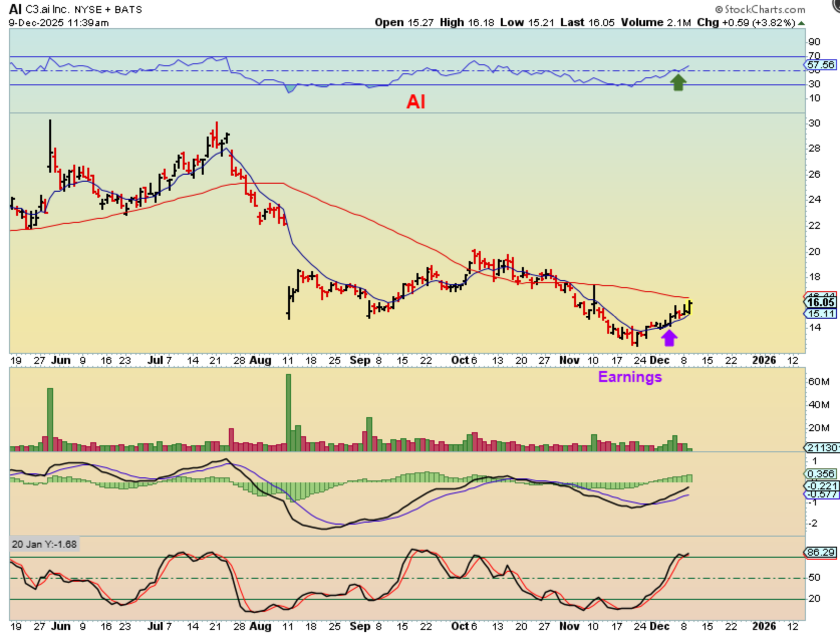Click the 16.05 price tag on the price scale
Image resolution: width=840 pixels, height=634 pixels.
click(x=821, y=302)
